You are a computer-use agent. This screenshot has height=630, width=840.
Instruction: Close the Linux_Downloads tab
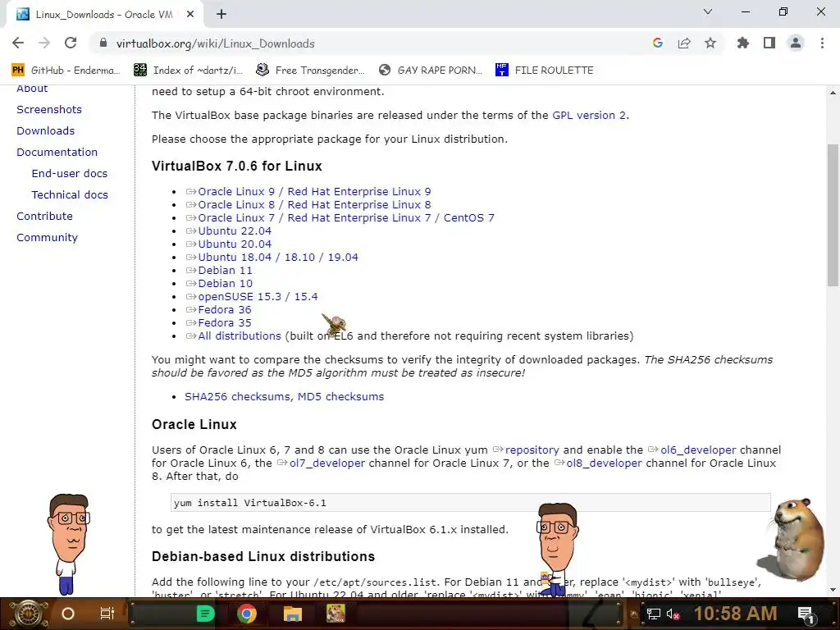coord(190,15)
